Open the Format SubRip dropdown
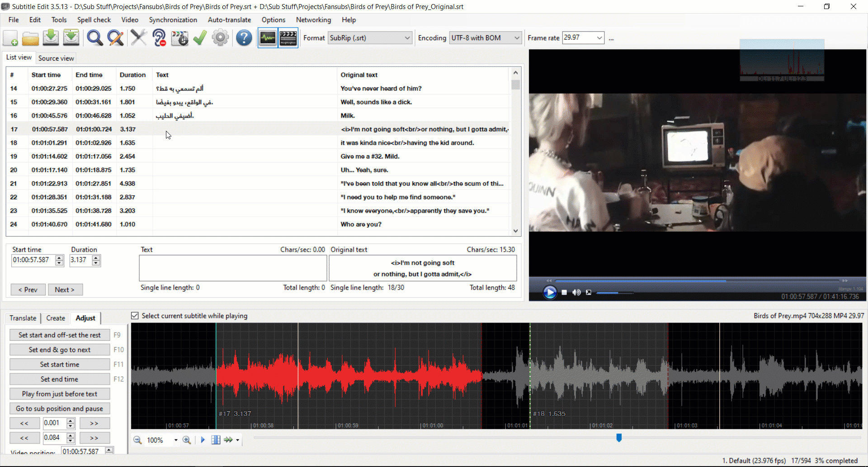This screenshot has width=868, height=467. click(370, 38)
